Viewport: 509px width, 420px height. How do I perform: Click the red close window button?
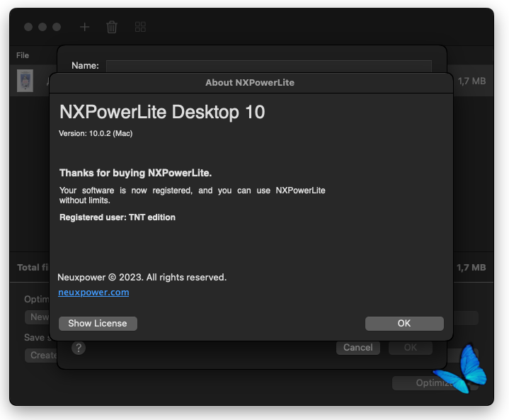(28, 27)
